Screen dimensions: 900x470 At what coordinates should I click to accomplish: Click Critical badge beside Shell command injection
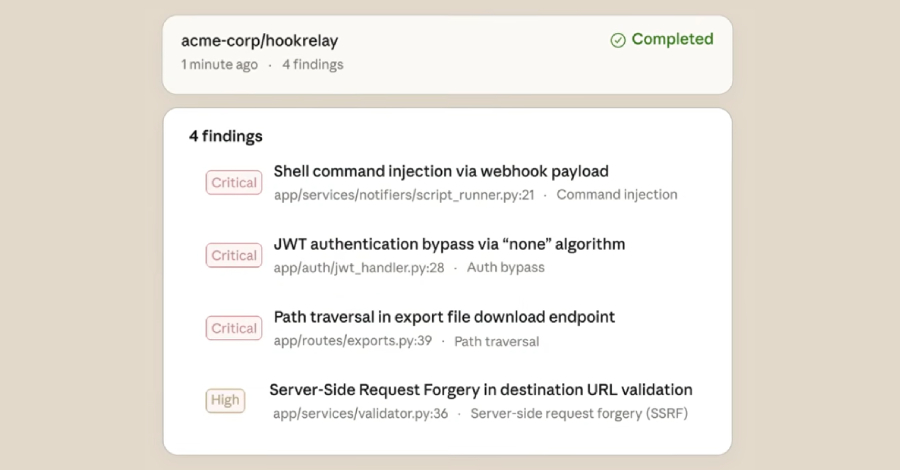[x=234, y=182]
